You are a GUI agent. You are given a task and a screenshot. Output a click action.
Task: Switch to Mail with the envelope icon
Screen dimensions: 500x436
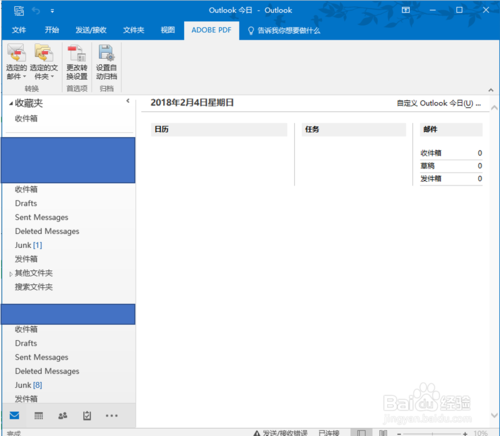click(x=14, y=415)
